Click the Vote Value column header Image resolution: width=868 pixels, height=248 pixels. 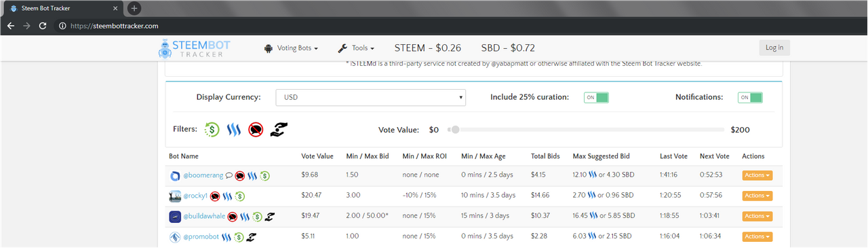coord(317,156)
